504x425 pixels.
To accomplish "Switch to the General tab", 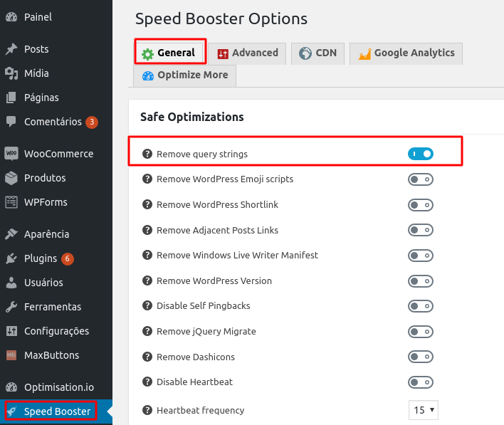I will pos(170,53).
